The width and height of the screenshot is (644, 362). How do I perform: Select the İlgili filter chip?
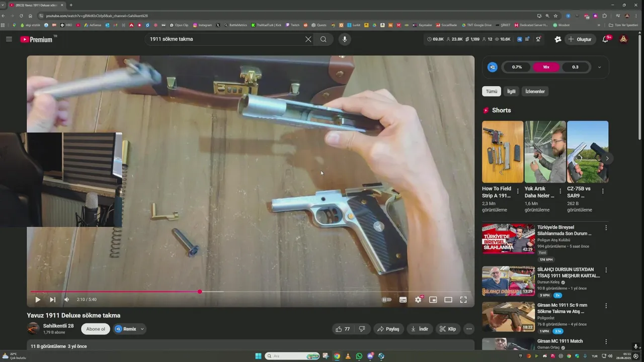(x=511, y=92)
